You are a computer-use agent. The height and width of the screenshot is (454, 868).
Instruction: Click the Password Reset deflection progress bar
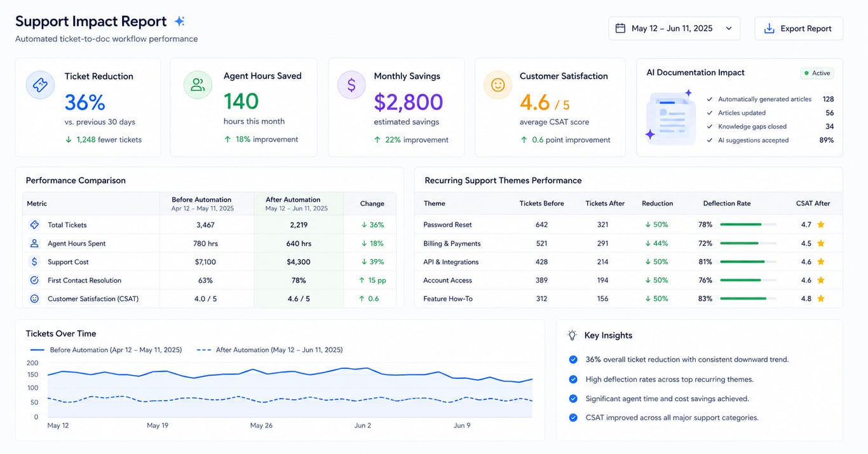point(748,224)
